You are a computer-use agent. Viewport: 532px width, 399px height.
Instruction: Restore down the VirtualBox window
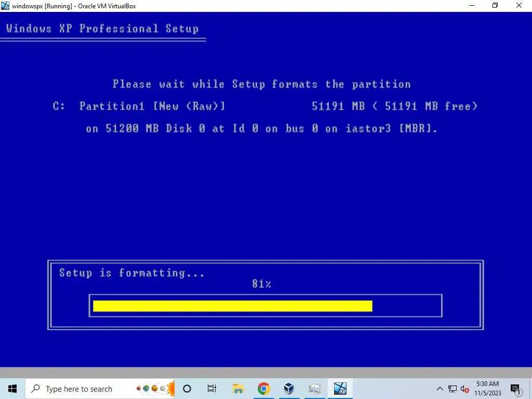(495, 5)
